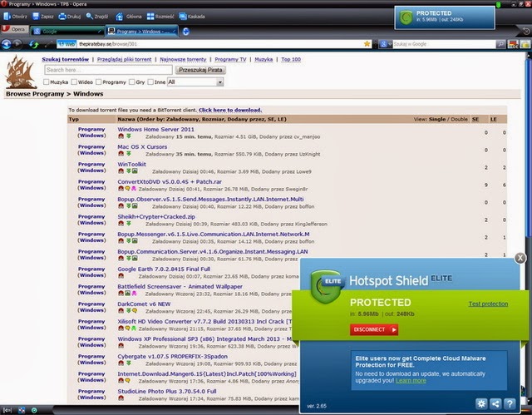Open the Top 100 link
Image resolution: width=532 pixels, height=415 pixels.
(291, 59)
